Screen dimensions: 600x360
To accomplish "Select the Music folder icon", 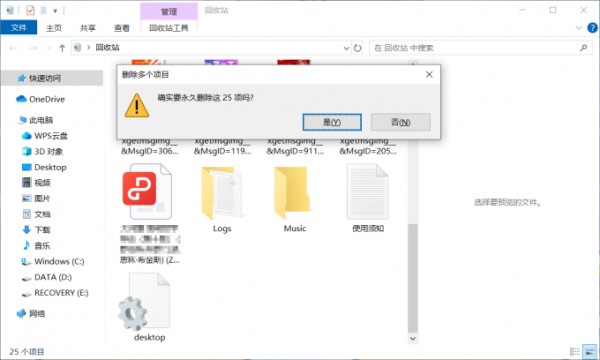I will 293,193.
